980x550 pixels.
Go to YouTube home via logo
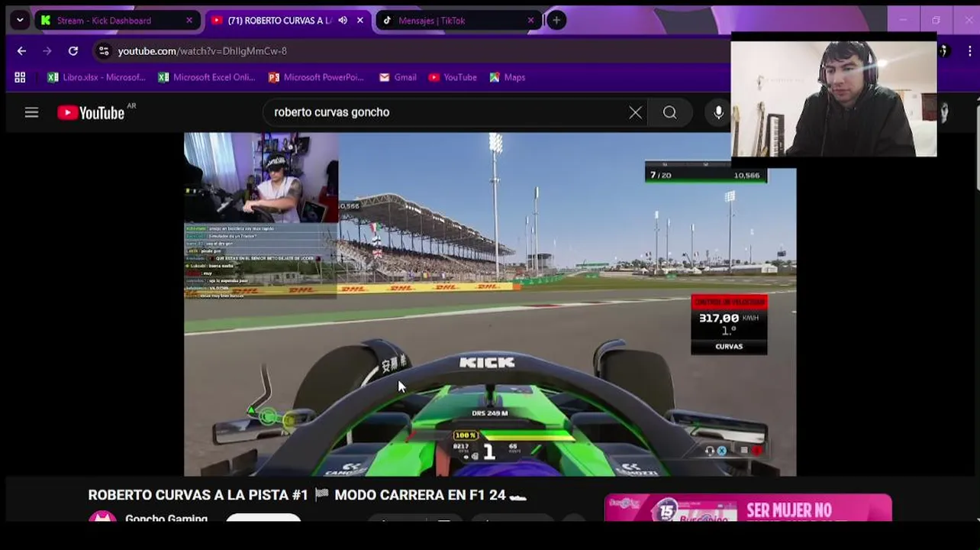coord(91,113)
